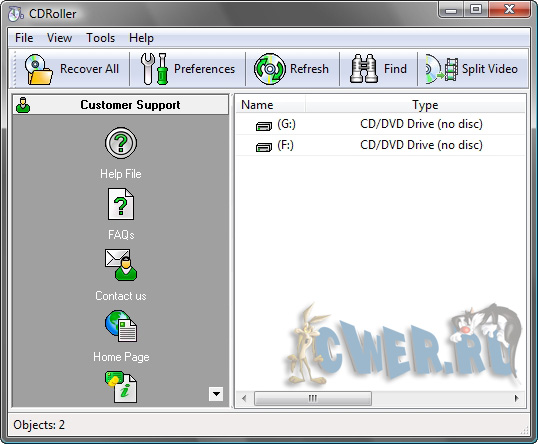
Task: Click the info document icon below Home Page
Action: 121,387
